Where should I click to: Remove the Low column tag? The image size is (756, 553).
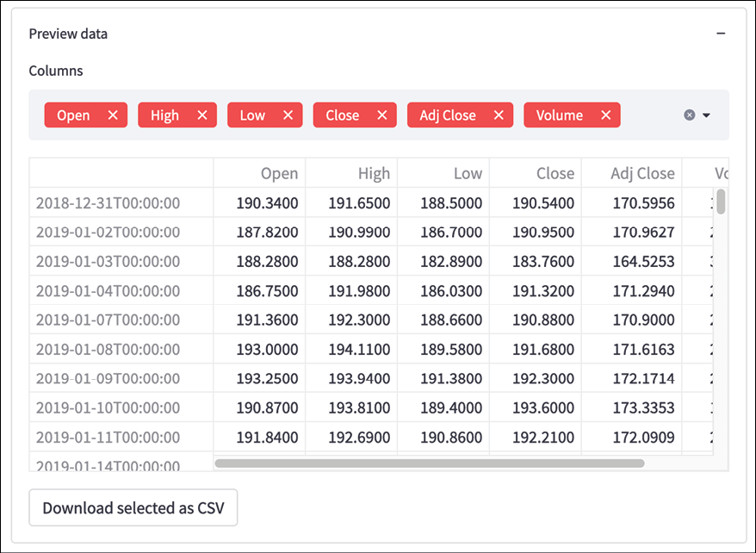[x=288, y=115]
